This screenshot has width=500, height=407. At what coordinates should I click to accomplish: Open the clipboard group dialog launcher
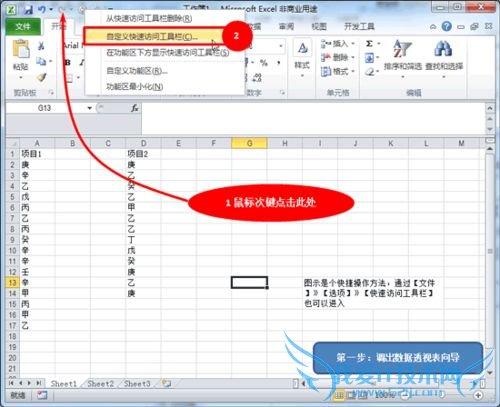(51, 92)
